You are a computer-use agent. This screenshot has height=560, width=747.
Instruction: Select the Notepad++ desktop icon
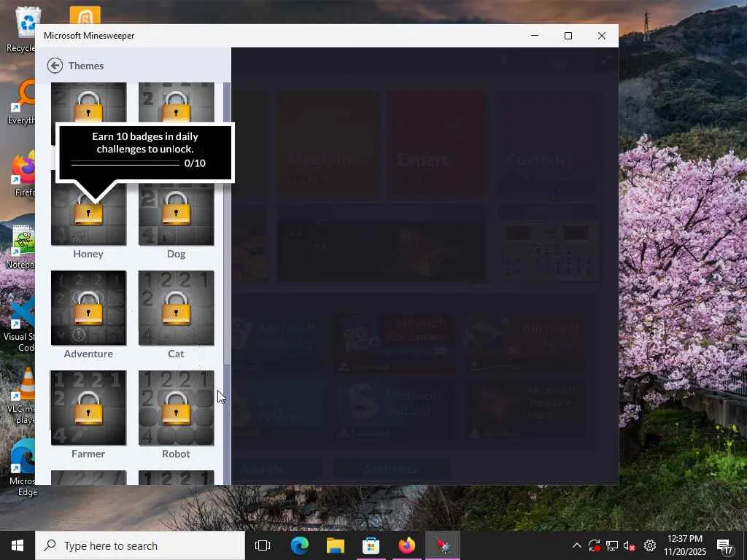21,248
